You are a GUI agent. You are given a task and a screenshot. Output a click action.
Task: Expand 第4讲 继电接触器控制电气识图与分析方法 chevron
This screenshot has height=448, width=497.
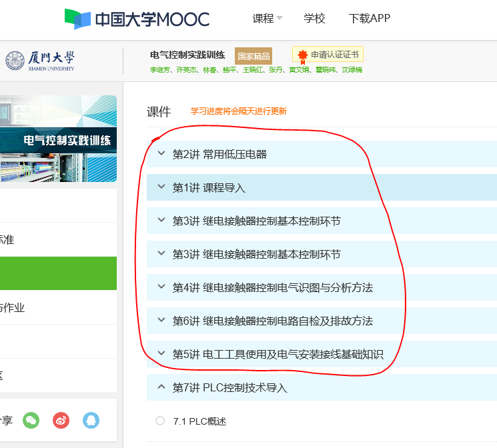(x=161, y=287)
